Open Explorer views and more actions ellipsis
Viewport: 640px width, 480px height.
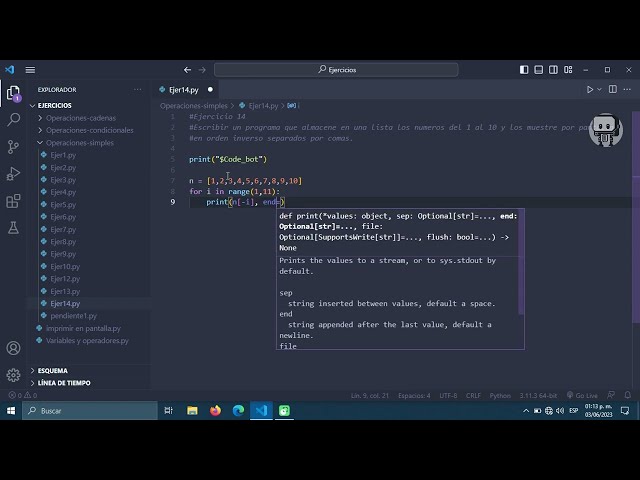[x=138, y=89]
